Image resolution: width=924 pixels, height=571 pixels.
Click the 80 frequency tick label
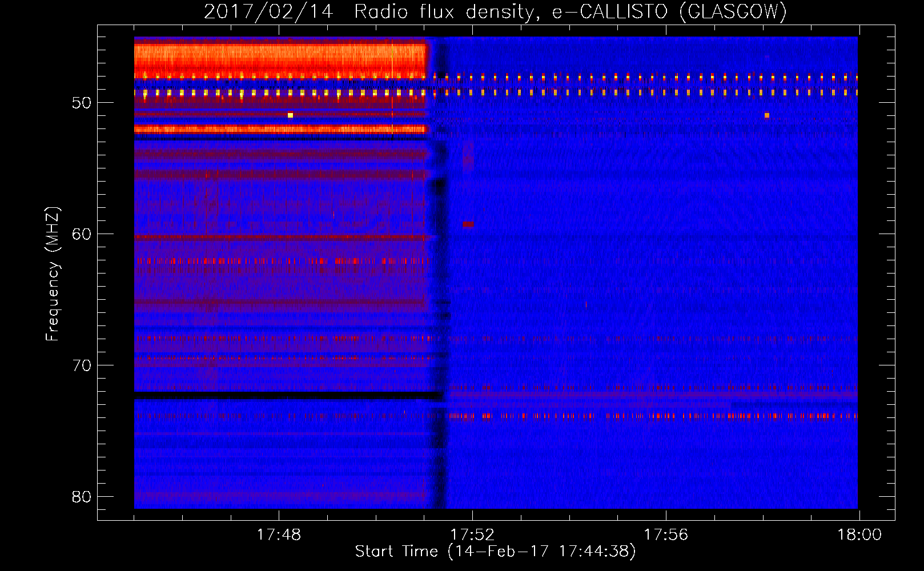click(82, 497)
